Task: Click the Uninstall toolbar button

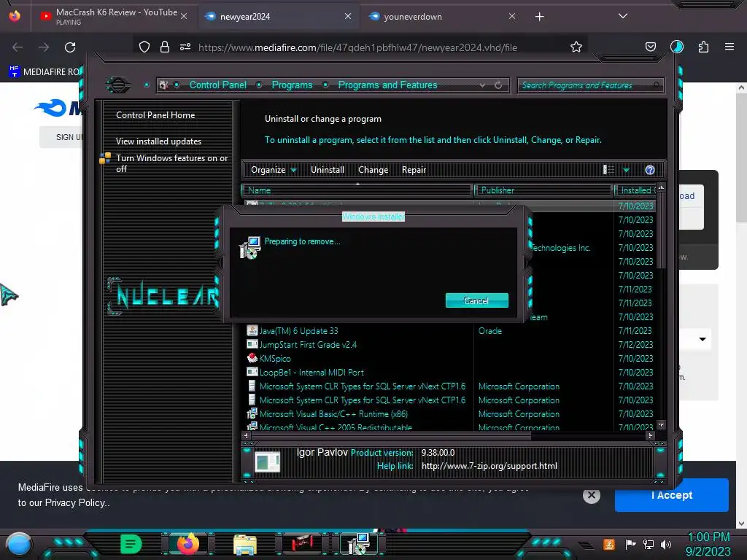Action: [328, 170]
